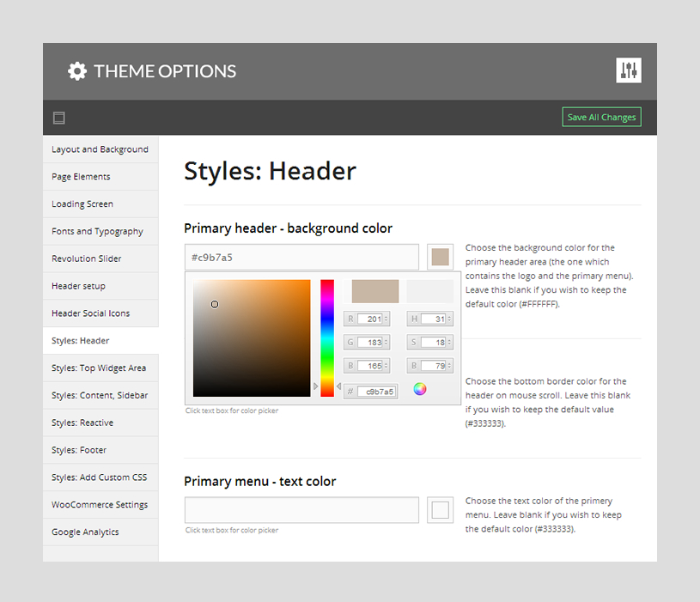Select Loading Screen in sidebar
Viewport: 700px width, 602px height.
click(x=100, y=204)
